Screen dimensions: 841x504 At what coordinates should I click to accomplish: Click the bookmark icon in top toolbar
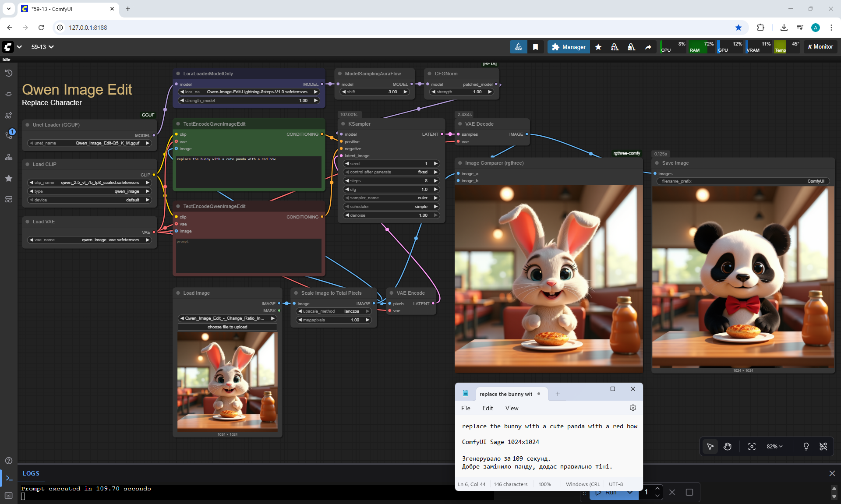click(535, 47)
